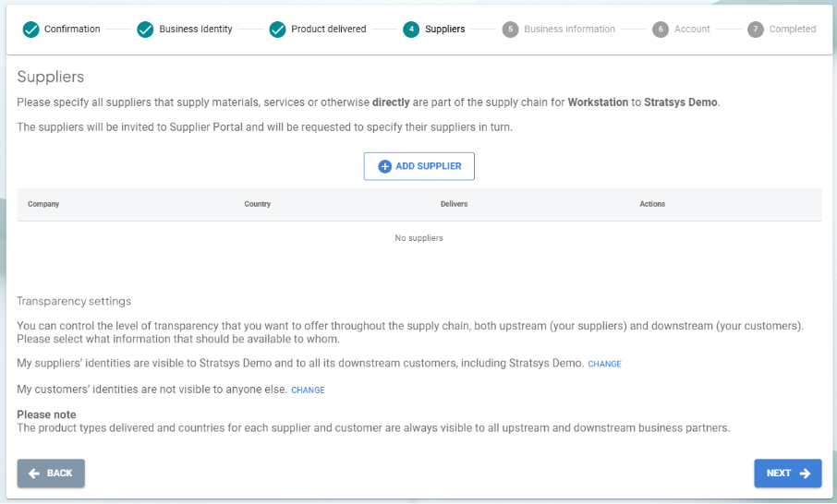
Task: Go to the Confirmation step label
Action: point(72,30)
